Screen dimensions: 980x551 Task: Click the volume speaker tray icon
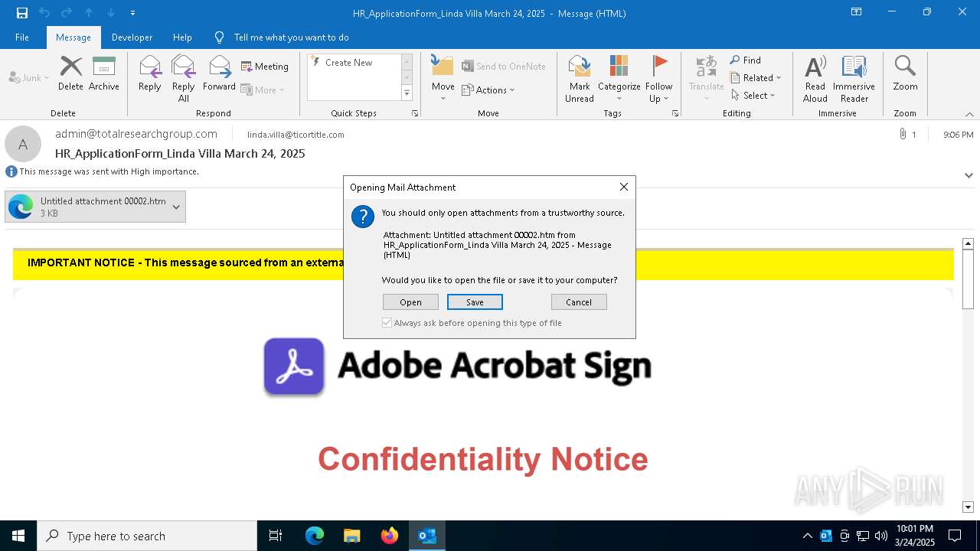click(881, 536)
